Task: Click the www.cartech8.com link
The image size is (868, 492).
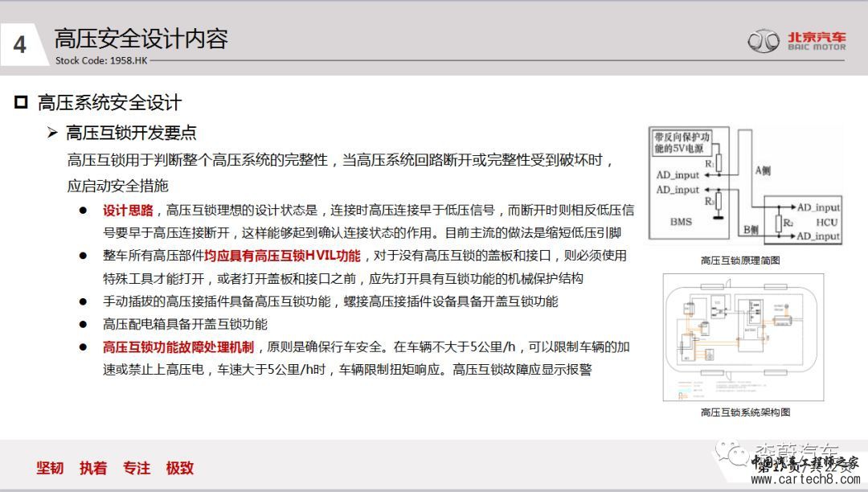Action: tap(808, 480)
